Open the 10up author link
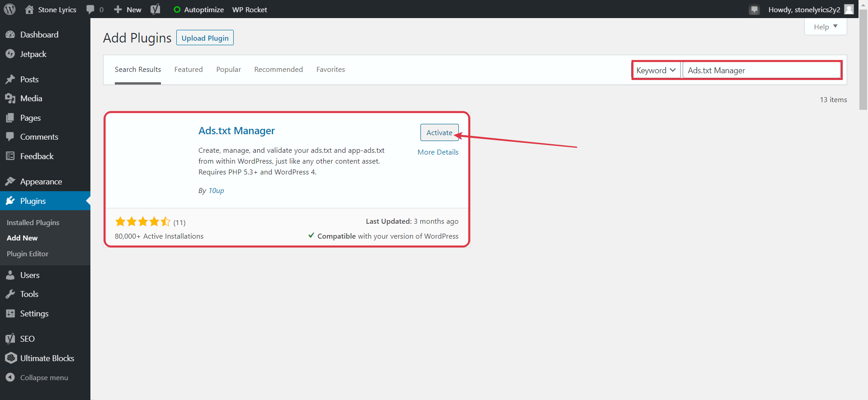Image resolution: width=868 pixels, height=400 pixels. tap(216, 191)
